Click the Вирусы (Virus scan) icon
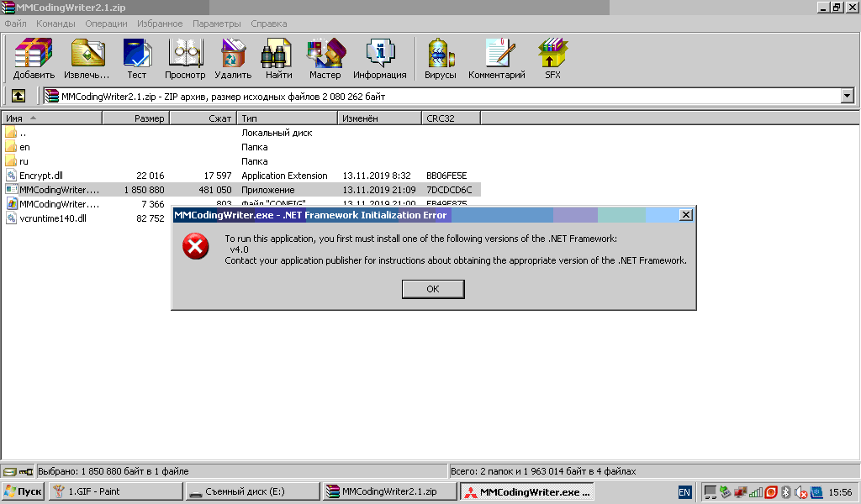Viewport: 861px width, 504px height. click(x=441, y=58)
